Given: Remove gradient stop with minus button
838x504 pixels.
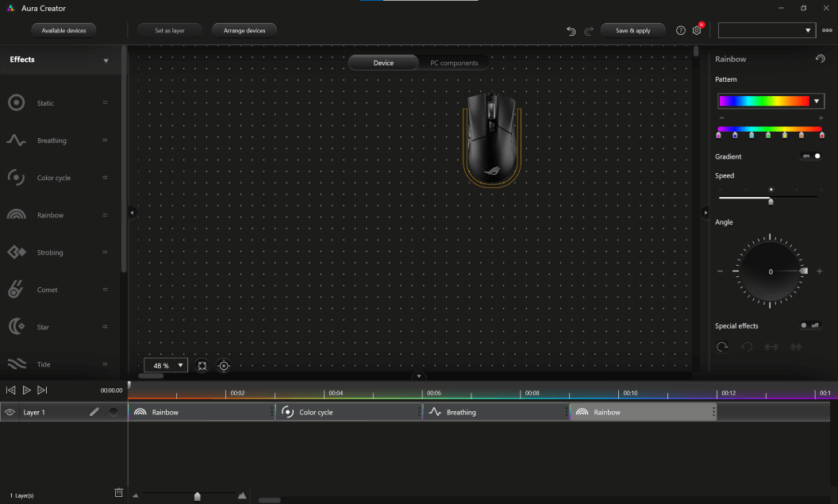Looking at the screenshot, I should tap(721, 117).
